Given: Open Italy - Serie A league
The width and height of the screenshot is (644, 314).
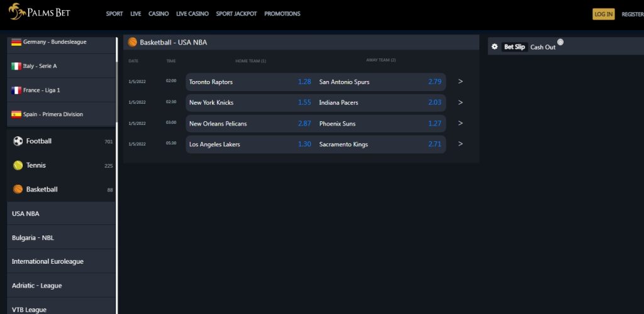Looking at the screenshot, I should pos(61,66).
